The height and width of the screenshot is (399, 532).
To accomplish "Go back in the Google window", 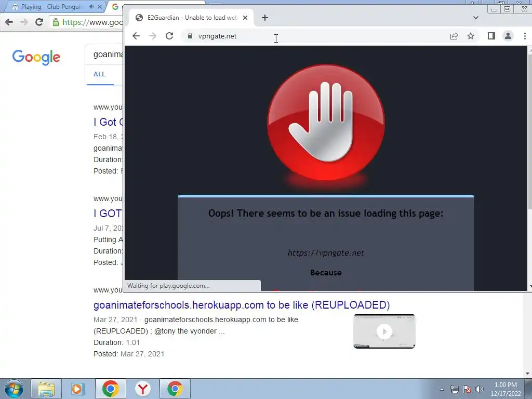I will point(9,22).
